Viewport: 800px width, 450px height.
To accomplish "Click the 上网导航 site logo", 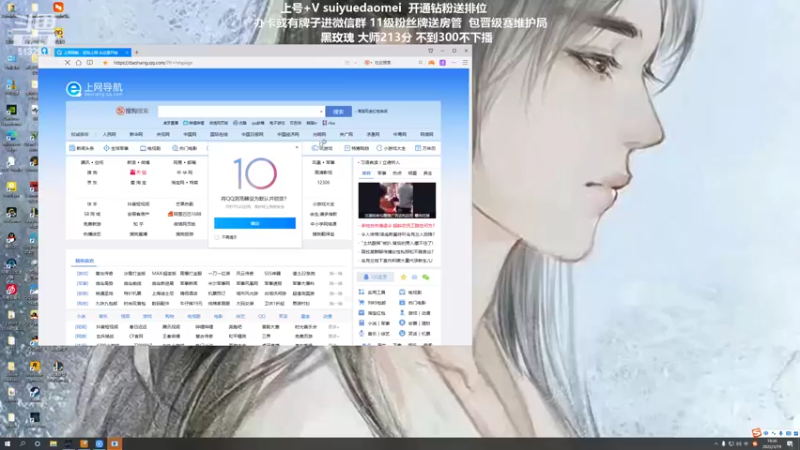I will point(94,89).
